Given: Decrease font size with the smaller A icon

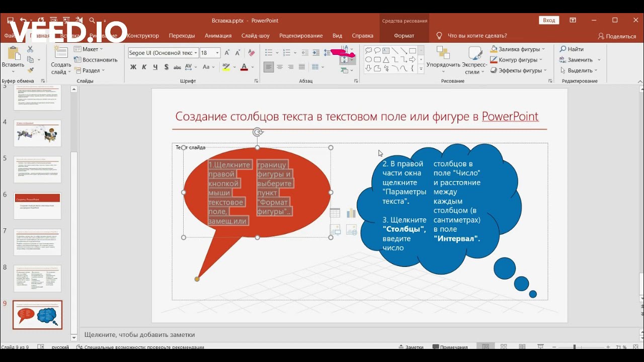Looking at the screenshot, I should pyautogui.click(x=237, y=53).
